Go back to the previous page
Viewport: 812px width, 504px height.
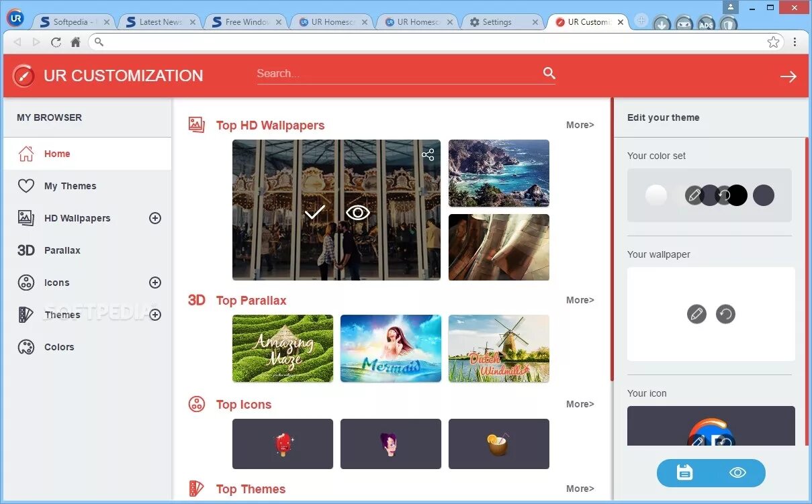pos(17,42)
